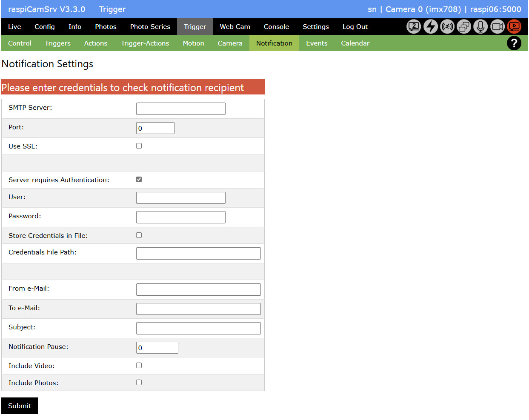
Task: Click the lightning bolt trigger icon
Action: (x=430, y=27)
